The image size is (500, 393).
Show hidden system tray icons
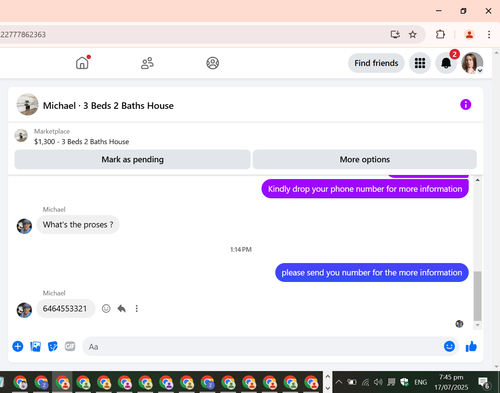339,382
